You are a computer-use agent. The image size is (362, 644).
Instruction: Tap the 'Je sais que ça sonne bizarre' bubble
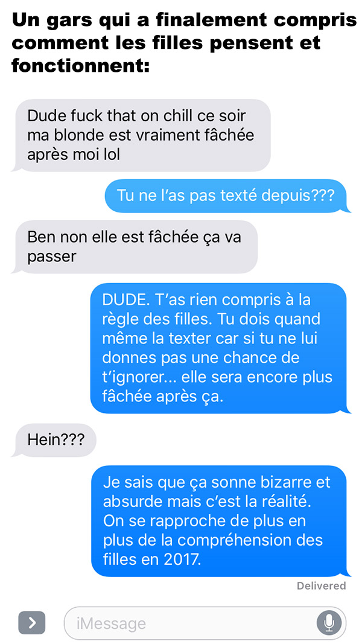(220, 521)
